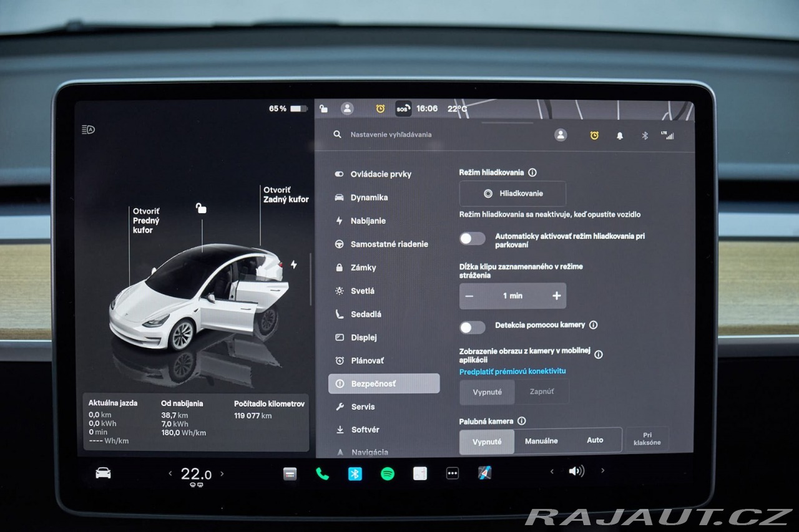Set Palubná kamera to Manuálne
Image resolution: width=799 pixels, height=532 pixels.
[x=541, y=441]
